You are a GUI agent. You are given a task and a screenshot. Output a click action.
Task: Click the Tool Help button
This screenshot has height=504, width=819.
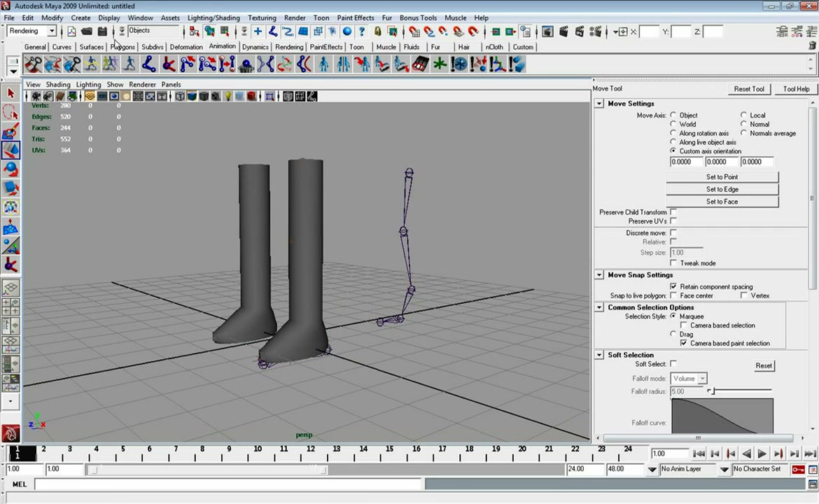pos(796,90)
